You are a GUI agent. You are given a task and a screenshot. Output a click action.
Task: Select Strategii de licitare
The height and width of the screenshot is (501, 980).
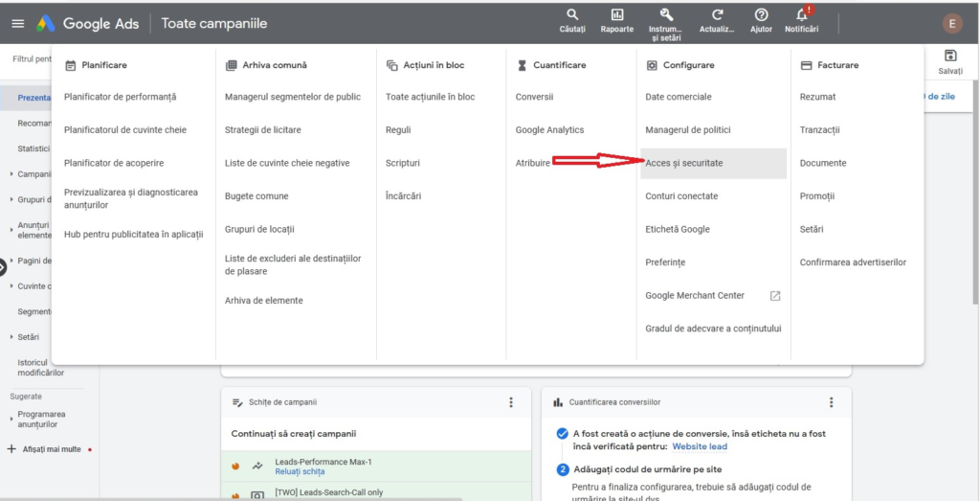[262, 130]
